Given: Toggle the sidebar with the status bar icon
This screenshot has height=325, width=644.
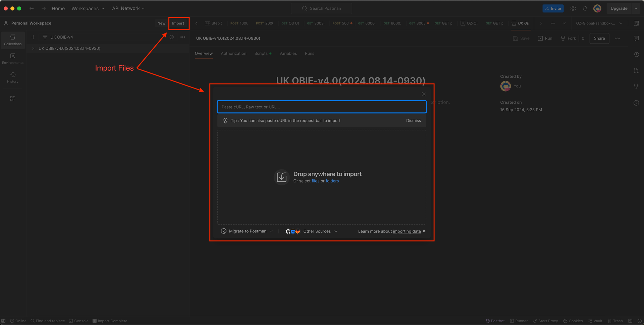Looking at the screenshot, I should pos(4,321).
